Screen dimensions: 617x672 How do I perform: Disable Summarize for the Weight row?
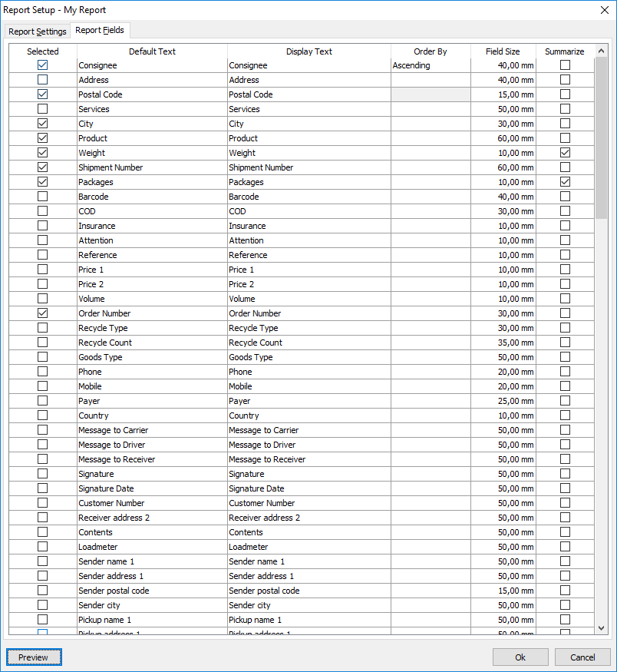[565, 153]
